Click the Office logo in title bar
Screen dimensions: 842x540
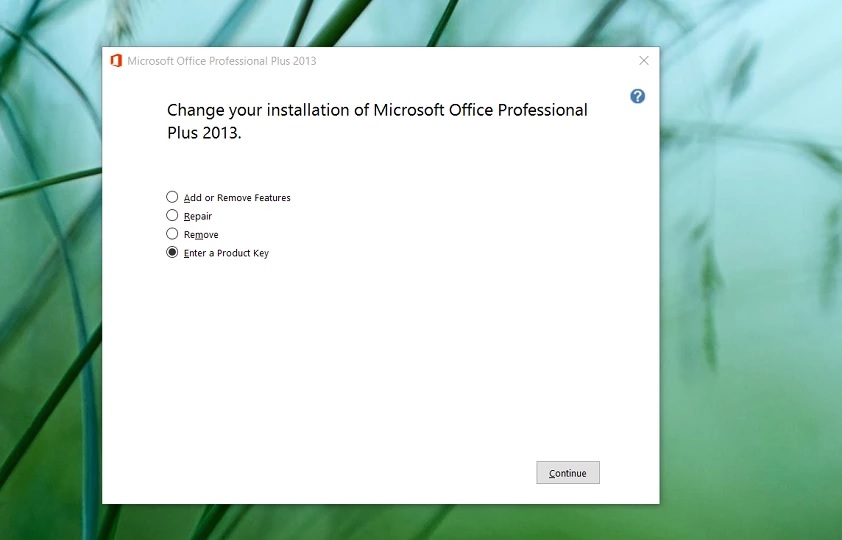[x=116, y=61]
